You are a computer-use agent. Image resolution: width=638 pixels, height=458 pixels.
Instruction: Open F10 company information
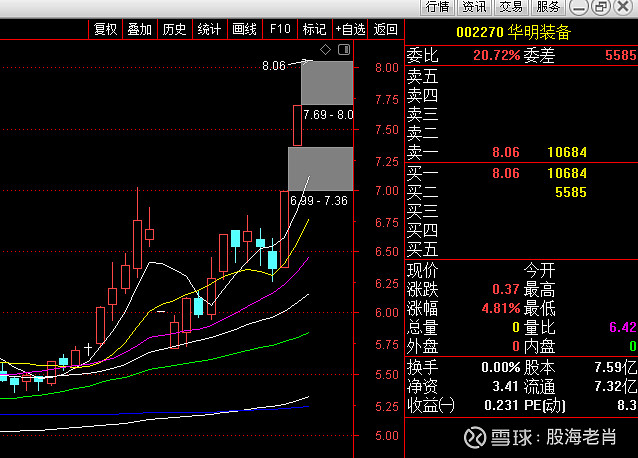click(280, 29)
